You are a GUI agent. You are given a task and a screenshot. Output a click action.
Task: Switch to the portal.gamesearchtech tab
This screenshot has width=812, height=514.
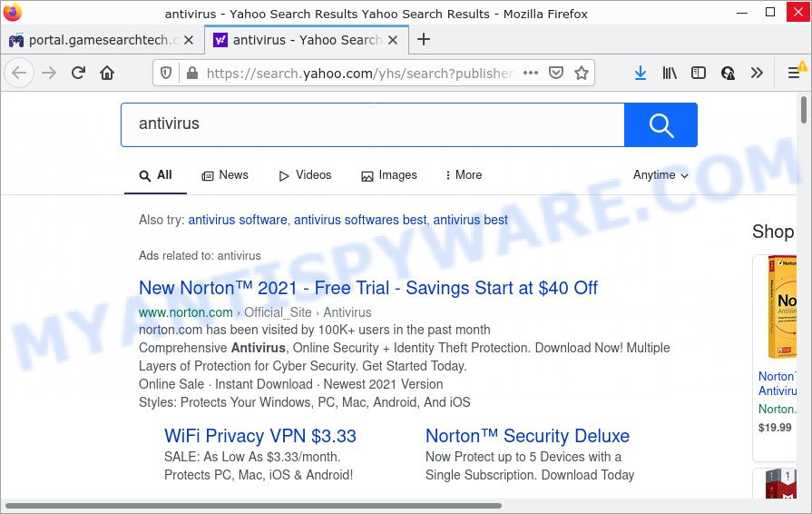coord(101,40)
